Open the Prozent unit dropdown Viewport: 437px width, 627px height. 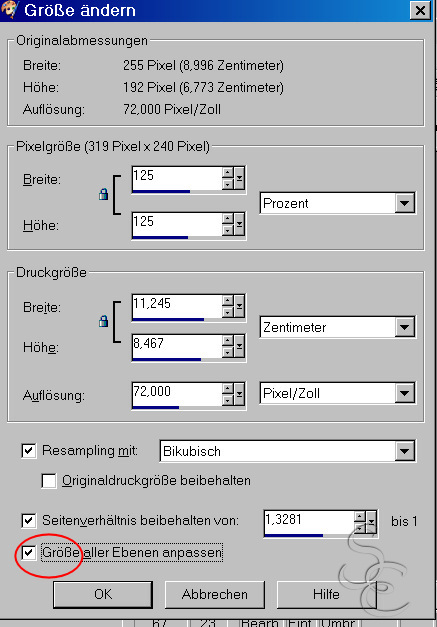coord(404,203)
